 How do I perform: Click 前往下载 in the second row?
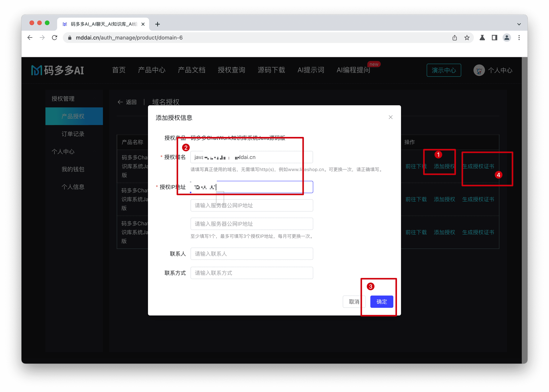pos(416,199)
